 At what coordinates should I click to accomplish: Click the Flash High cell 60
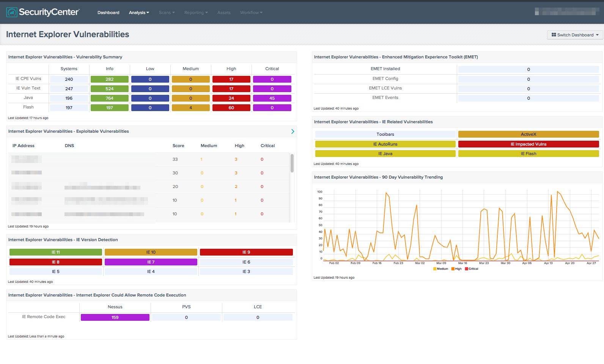[231, 108]
